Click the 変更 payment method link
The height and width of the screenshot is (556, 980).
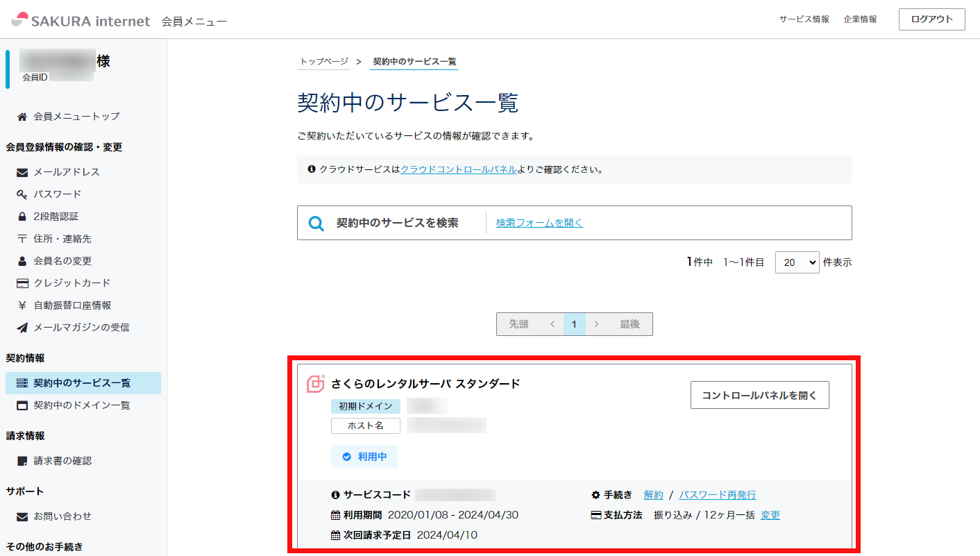770,515
